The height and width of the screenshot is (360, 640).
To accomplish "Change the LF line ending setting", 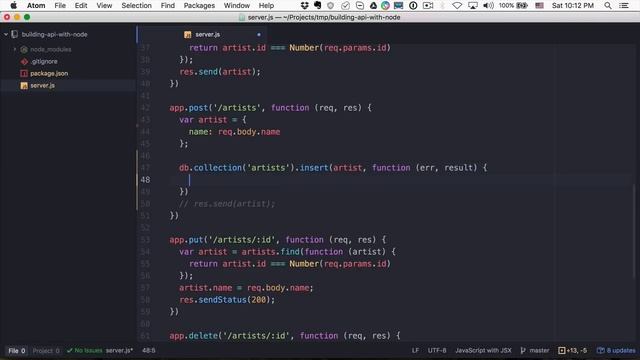I will (415, 351).
